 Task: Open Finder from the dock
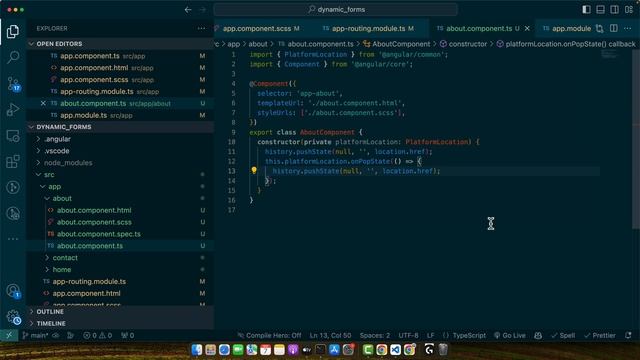point(197,350)
